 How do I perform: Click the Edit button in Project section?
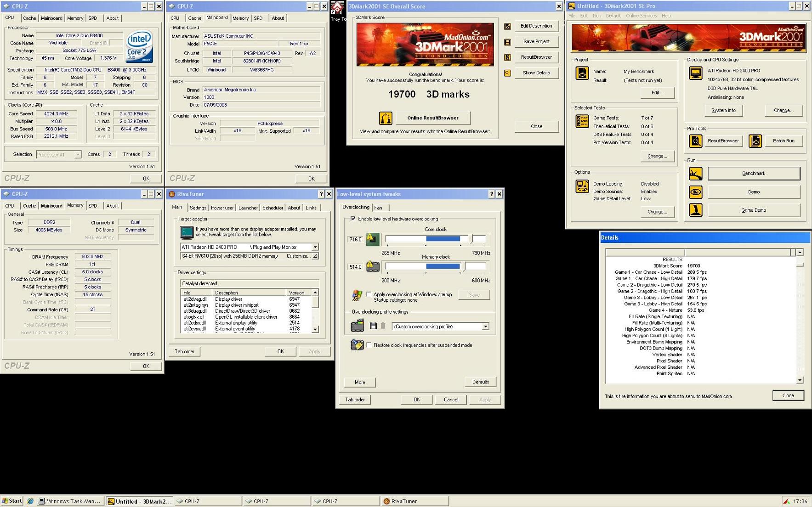[657, 92]
